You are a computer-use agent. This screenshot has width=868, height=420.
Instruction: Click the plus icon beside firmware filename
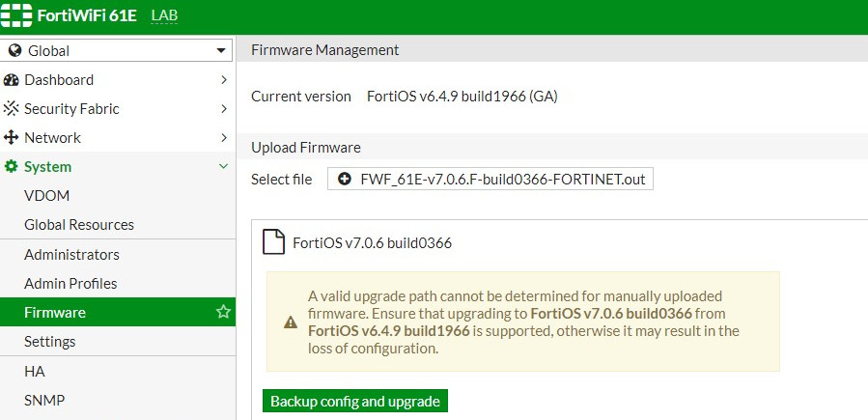[x=345, y=180]
